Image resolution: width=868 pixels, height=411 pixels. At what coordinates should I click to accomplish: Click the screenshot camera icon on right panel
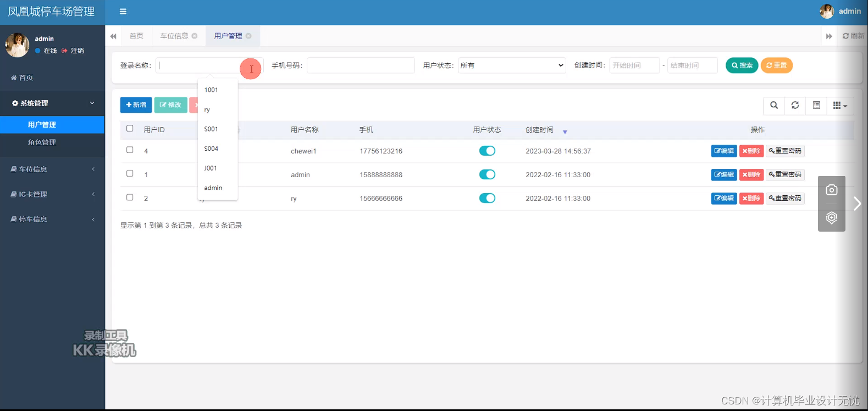(832, 190)
